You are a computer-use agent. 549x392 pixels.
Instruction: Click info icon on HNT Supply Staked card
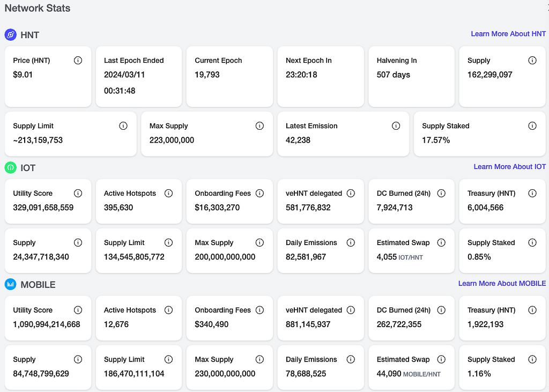[532, 126]
